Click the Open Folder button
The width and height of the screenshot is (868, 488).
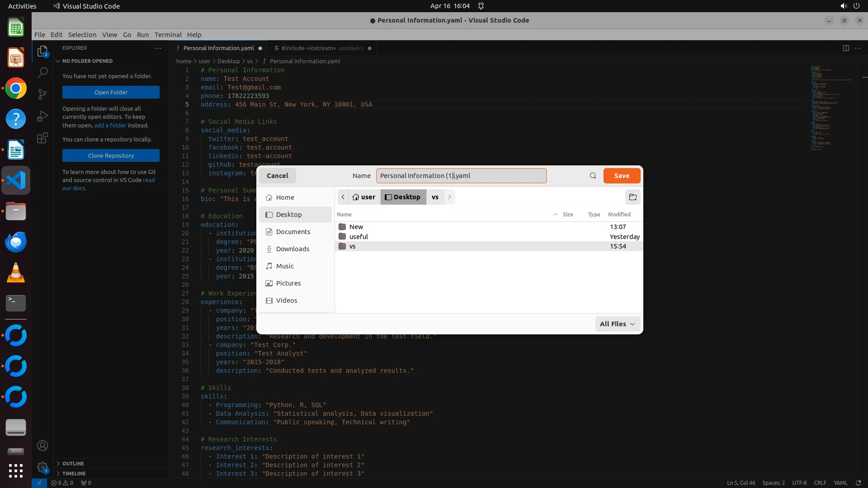(x=111, y=92)
